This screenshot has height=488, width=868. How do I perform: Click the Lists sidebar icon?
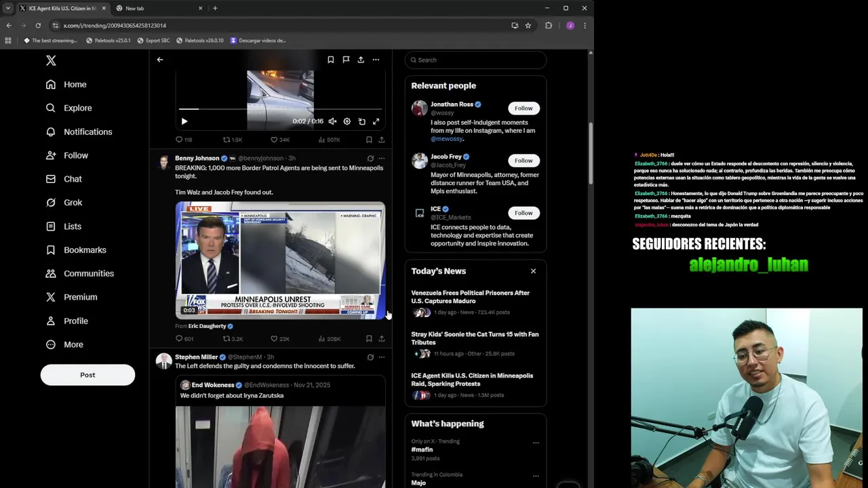tap(51, 226)
